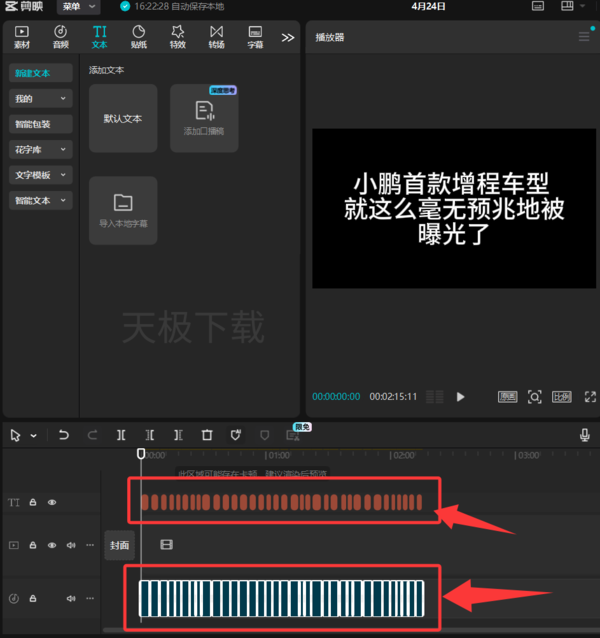The height and width of the screenshot is (638, 600).
Task: Click the current timecode 00:00:00:00
Action: pos(336,397)
